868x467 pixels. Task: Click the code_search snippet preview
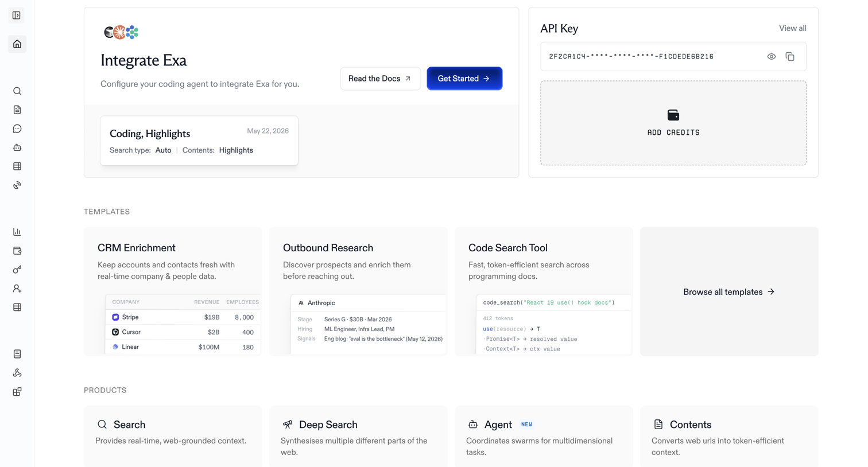tap(549, 302)
